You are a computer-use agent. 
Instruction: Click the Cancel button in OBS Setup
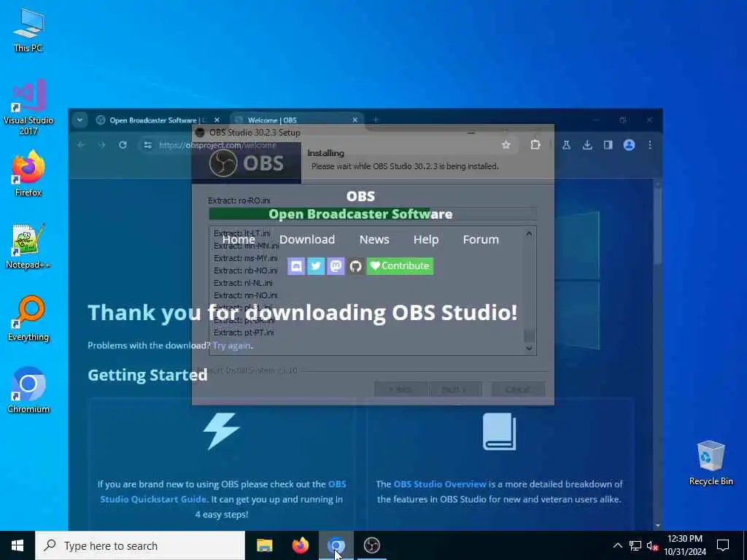coord(517,389)
